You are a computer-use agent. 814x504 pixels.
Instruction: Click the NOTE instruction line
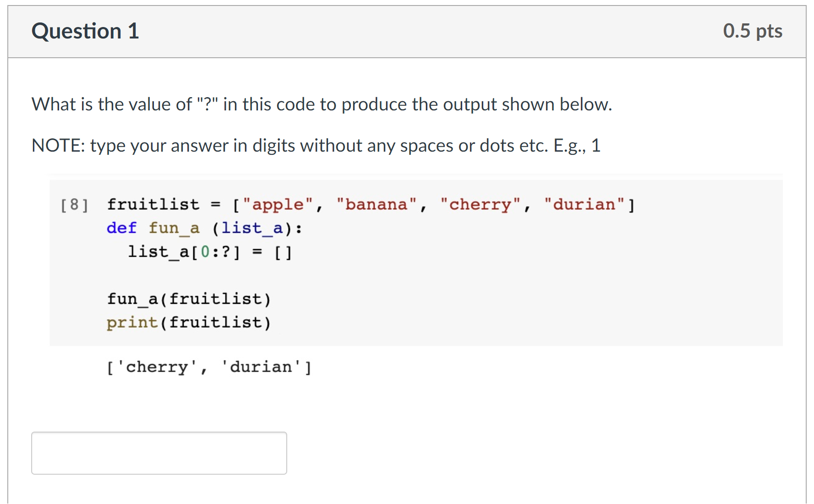pyautogui.click(x=316, y=146)
